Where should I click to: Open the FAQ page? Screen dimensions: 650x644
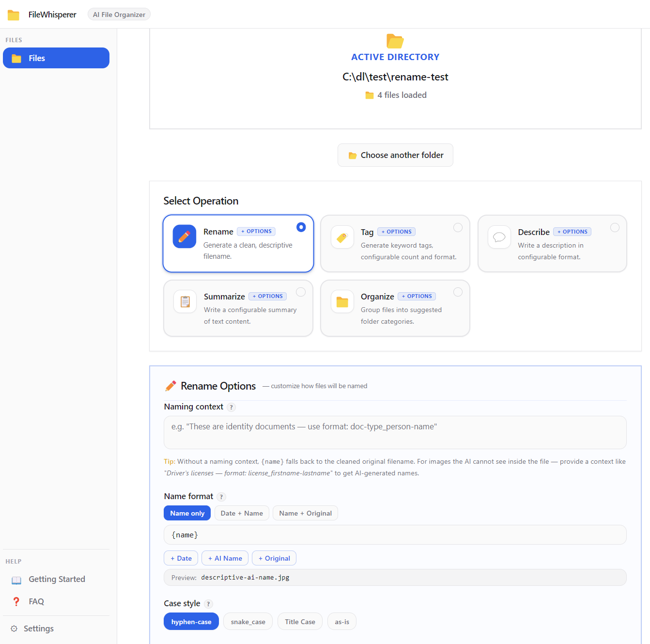pyautogui.click(x=56, y=602)
